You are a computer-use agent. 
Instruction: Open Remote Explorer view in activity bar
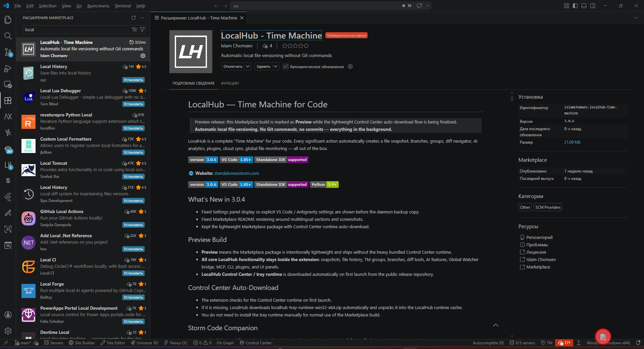(8, 85)
